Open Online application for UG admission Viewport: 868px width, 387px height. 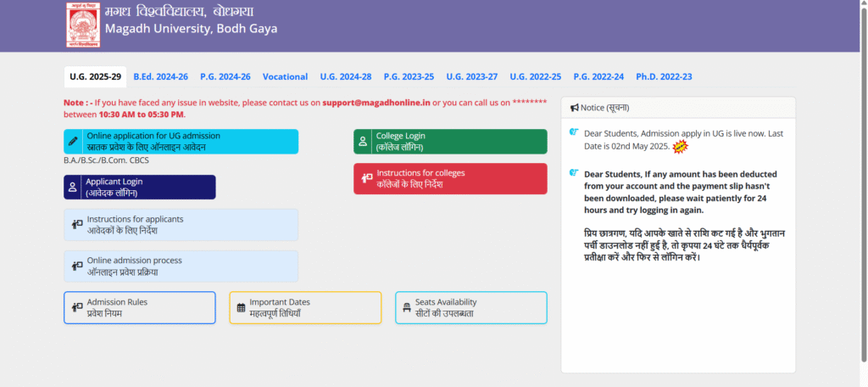pos(181,141)
